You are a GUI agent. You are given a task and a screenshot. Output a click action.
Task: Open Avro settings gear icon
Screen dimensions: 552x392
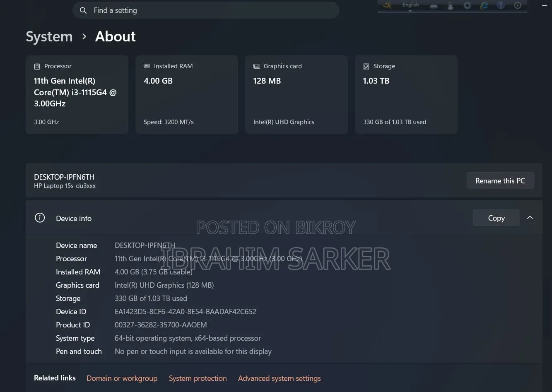point(467,6)
